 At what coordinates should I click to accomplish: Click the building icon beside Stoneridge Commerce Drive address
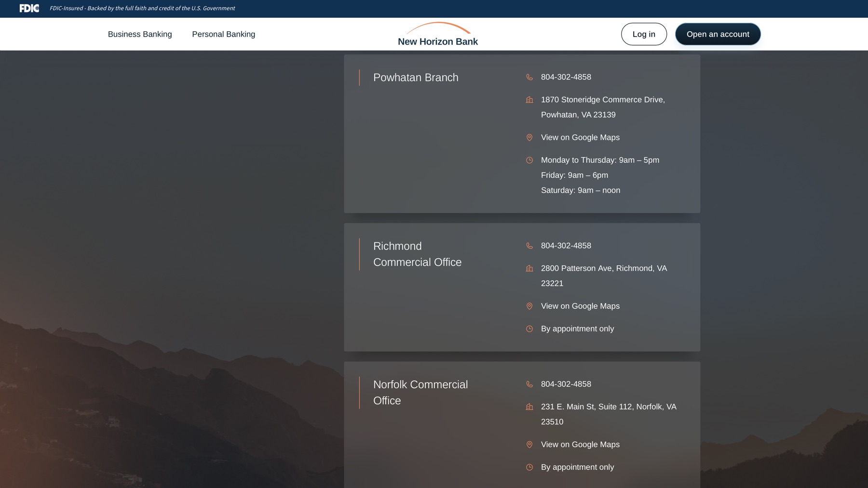(529, 100)
